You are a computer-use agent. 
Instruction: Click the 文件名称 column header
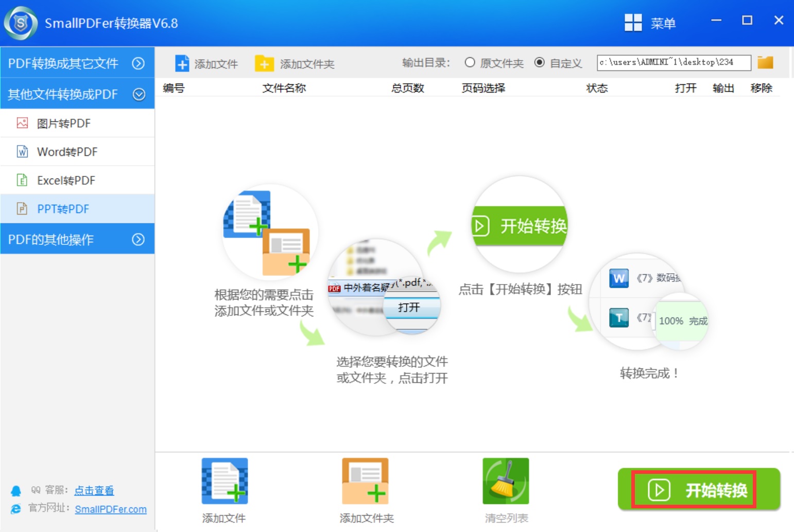coord(284,88)
